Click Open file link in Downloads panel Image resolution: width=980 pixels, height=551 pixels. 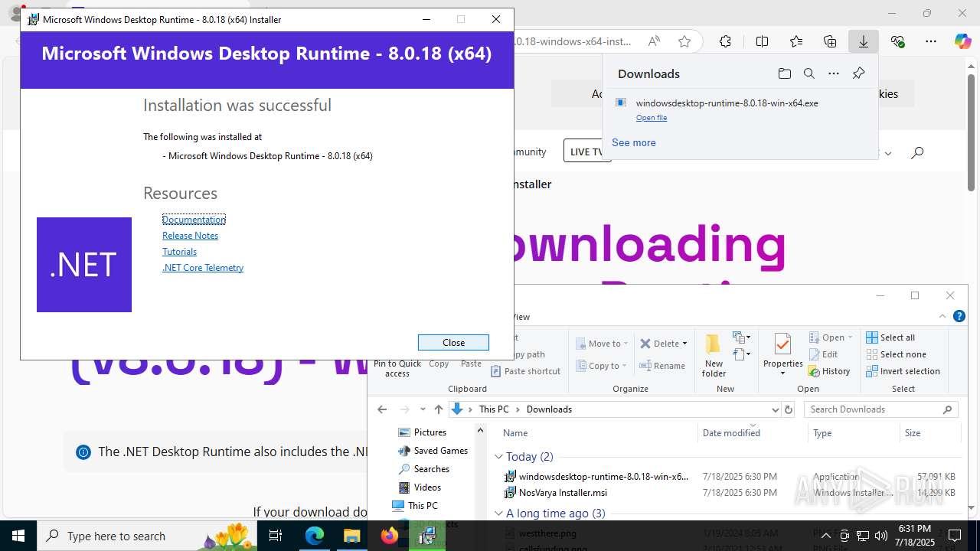coord(652,118)
